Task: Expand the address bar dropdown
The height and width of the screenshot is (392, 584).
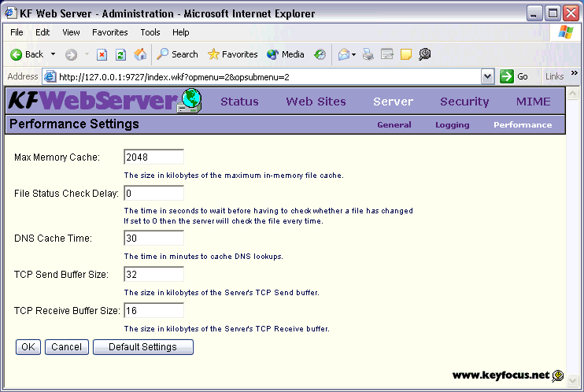Action: pyautogui.click(x=487, y=77)
